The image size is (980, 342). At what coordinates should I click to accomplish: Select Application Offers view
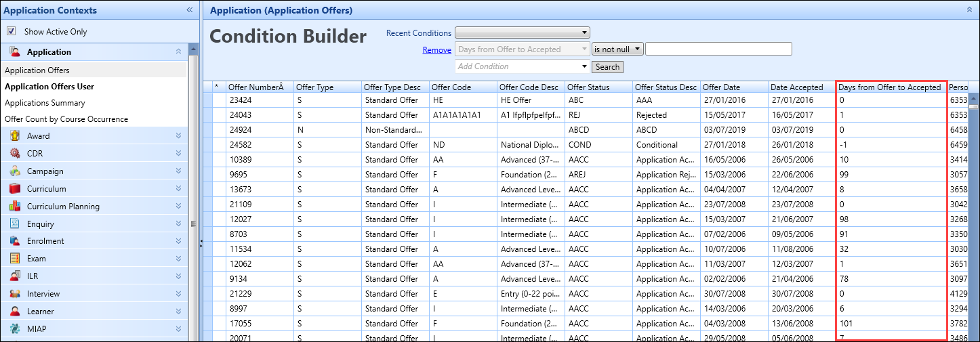[94, 70]
